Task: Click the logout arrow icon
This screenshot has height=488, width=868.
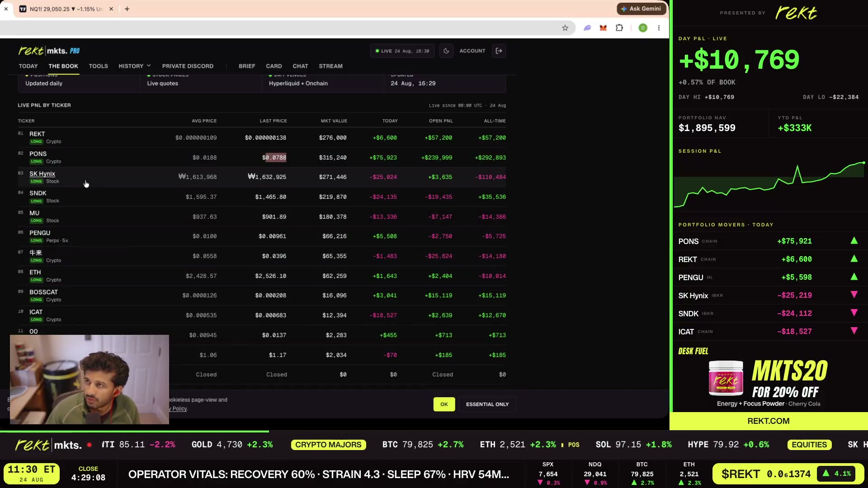Action: (499, 51)
